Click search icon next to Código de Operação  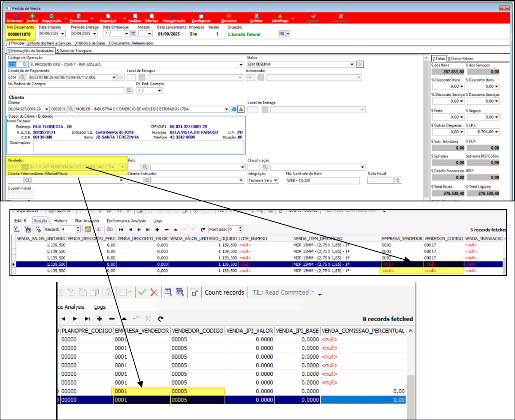coord(25,64)
